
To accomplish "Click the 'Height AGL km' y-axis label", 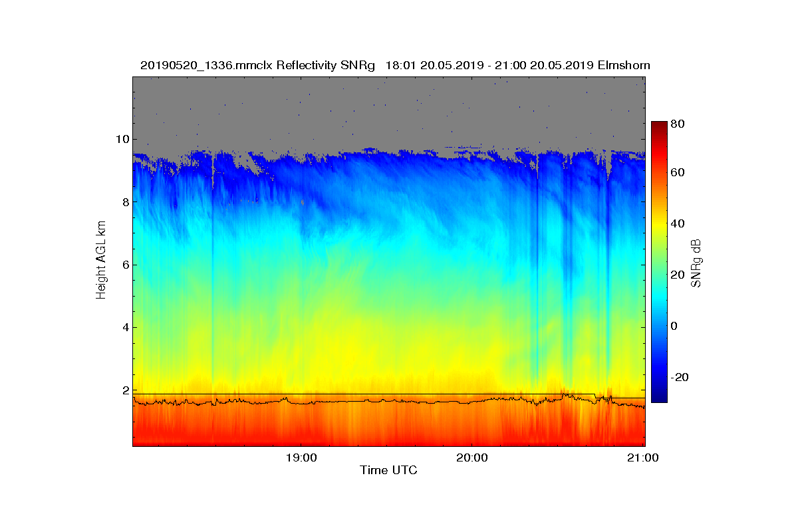I will (101, 261).
